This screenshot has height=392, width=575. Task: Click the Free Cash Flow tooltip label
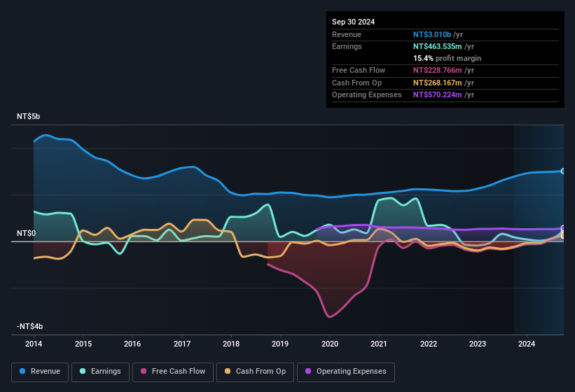359,70
